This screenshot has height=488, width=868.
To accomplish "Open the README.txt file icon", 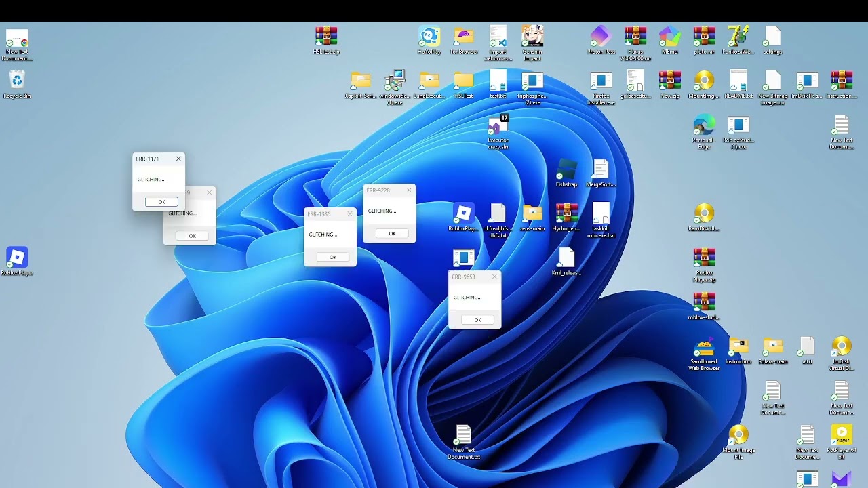I will pos(738,85).
